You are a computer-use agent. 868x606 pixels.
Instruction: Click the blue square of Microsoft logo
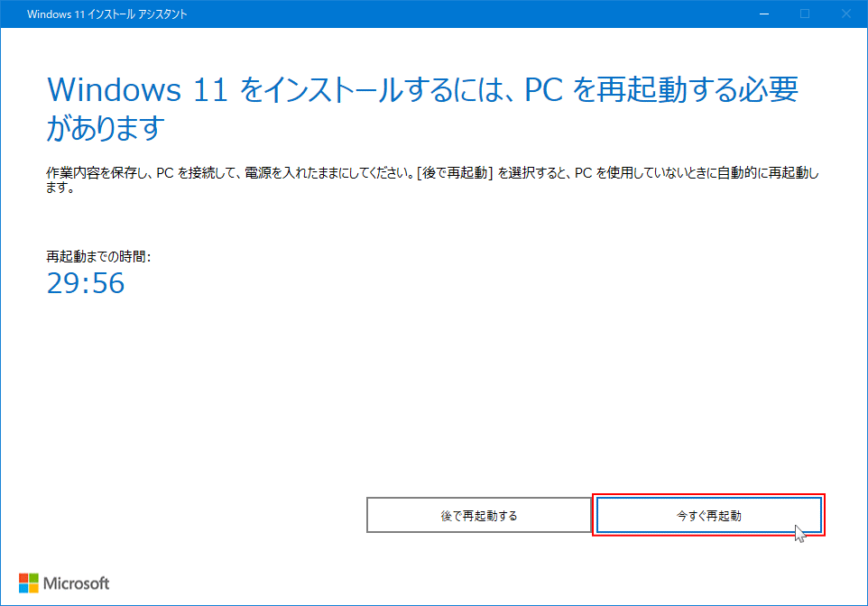tap(23, 587)
